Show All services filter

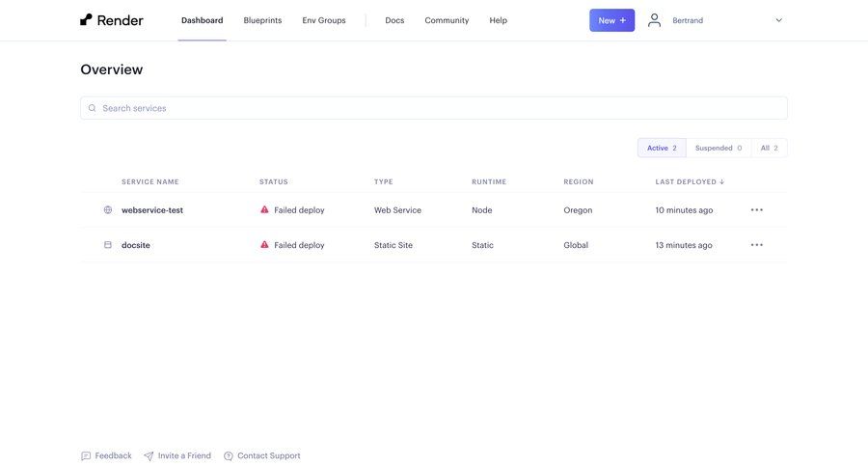point(769,148)
